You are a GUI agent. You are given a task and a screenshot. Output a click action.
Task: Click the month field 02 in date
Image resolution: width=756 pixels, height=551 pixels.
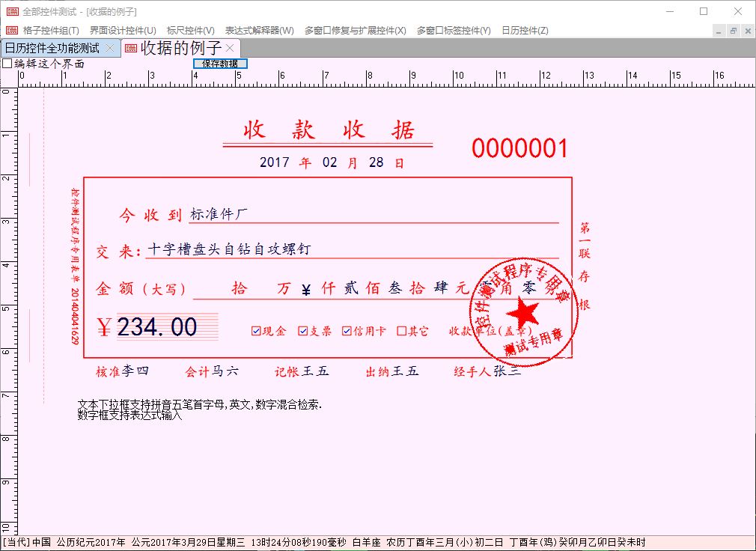click(330, 162)
